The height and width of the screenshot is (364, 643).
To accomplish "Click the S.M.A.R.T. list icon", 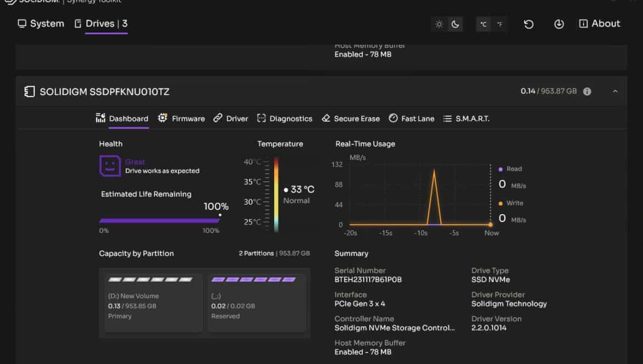I will coord(447,119).
